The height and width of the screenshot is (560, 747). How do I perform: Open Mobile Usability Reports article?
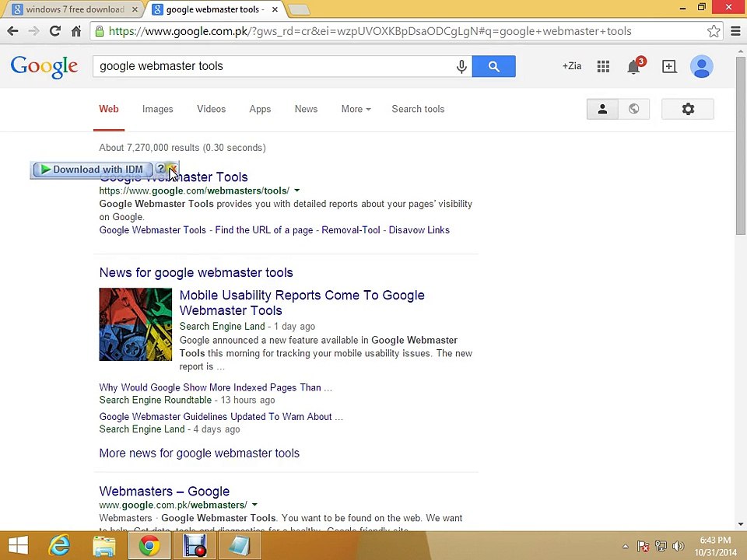pyautogui.click(x=302, y=303)
